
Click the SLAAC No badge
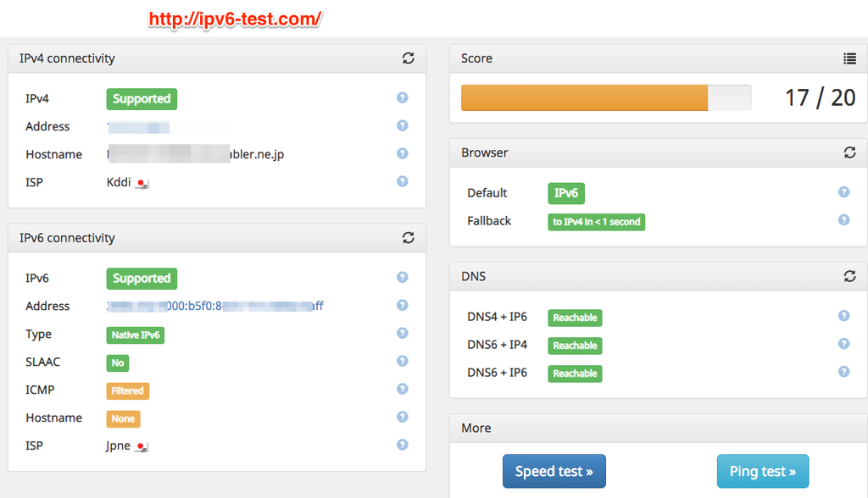click(x=117, y=363)
